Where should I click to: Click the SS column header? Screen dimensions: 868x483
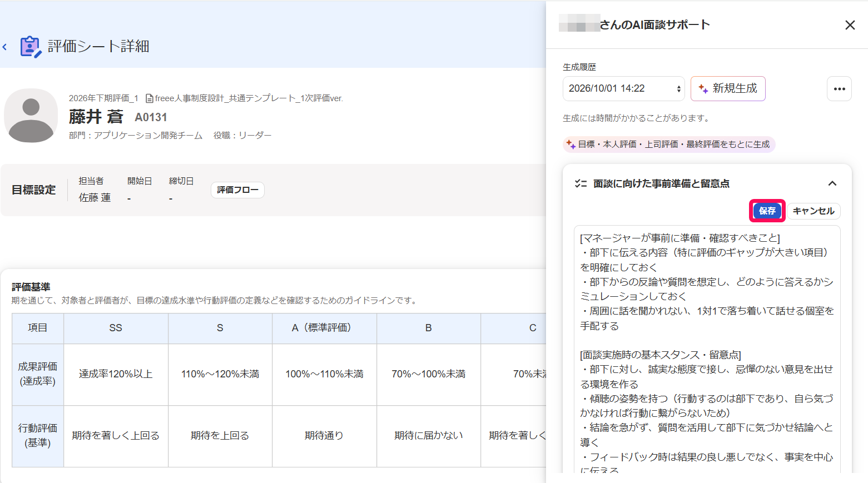click(x=116, y=328)
